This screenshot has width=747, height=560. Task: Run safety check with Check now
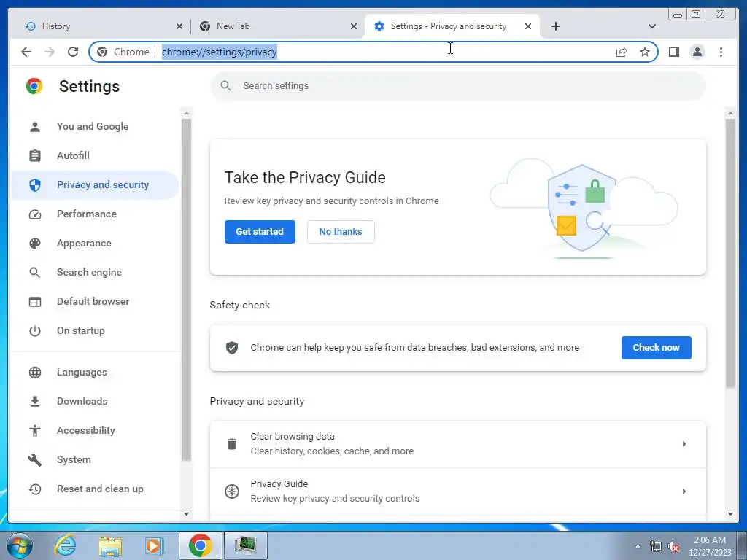tap(656, 348)
